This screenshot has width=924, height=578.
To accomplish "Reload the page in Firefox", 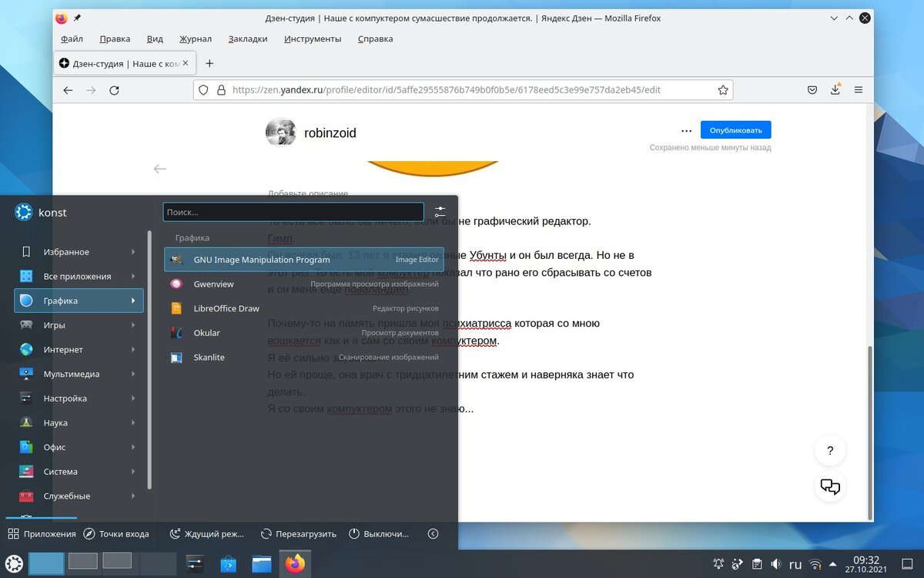I will point(114,90).
